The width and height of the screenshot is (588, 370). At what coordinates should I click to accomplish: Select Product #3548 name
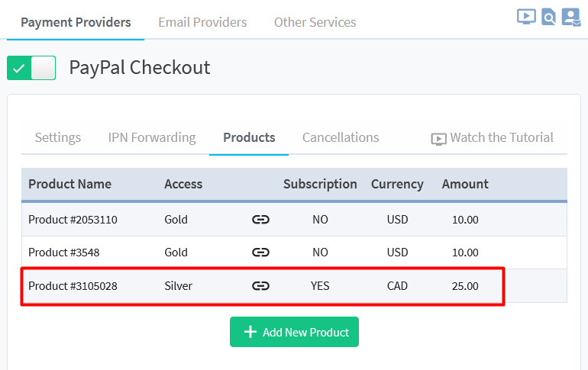pyautogui.click(x=63, y=253)
